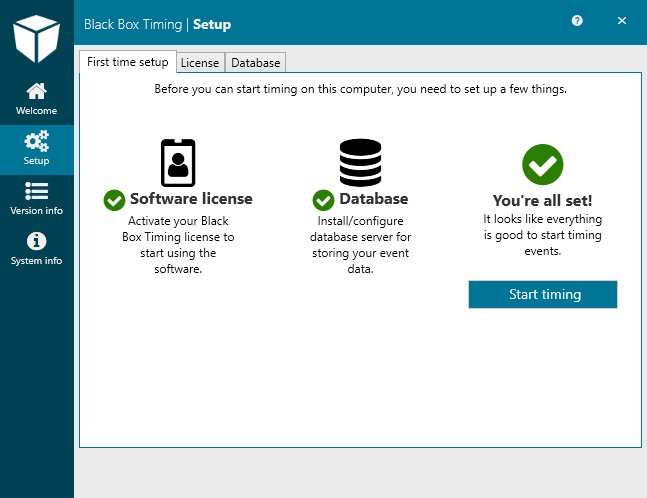Open the Welcome page from sidebar

[37, 99]
